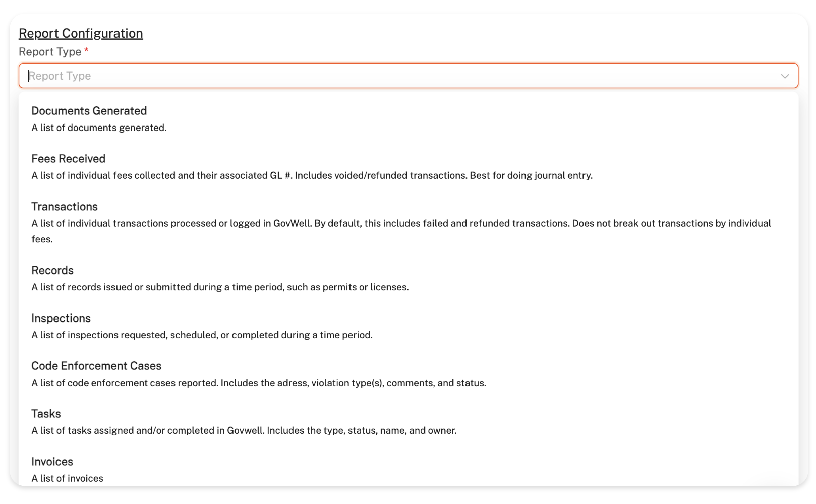Image resolution: width=816 pixels, height=504 pixels.
Task: Select Transactions from the report list
Action: tap(65, 207)
